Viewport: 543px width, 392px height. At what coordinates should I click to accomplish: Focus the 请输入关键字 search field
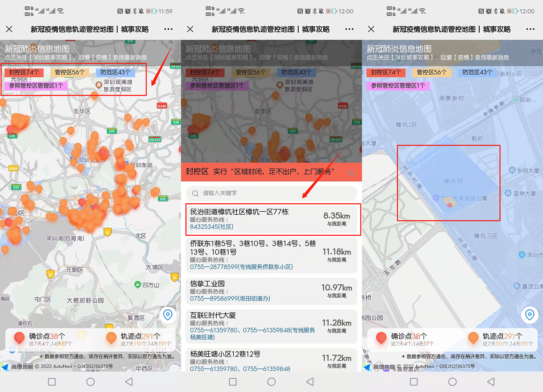(271, 193)
